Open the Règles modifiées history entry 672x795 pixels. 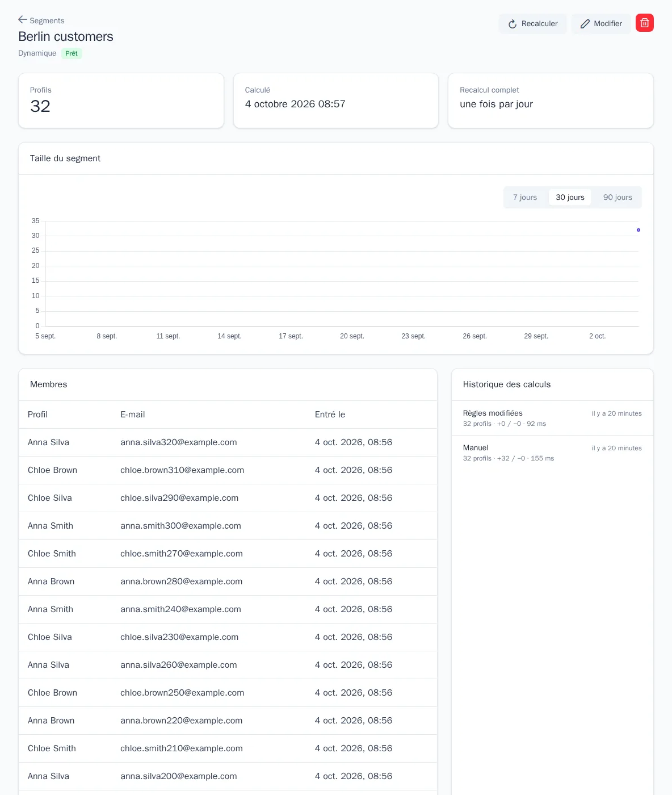(x=552, y=418)
